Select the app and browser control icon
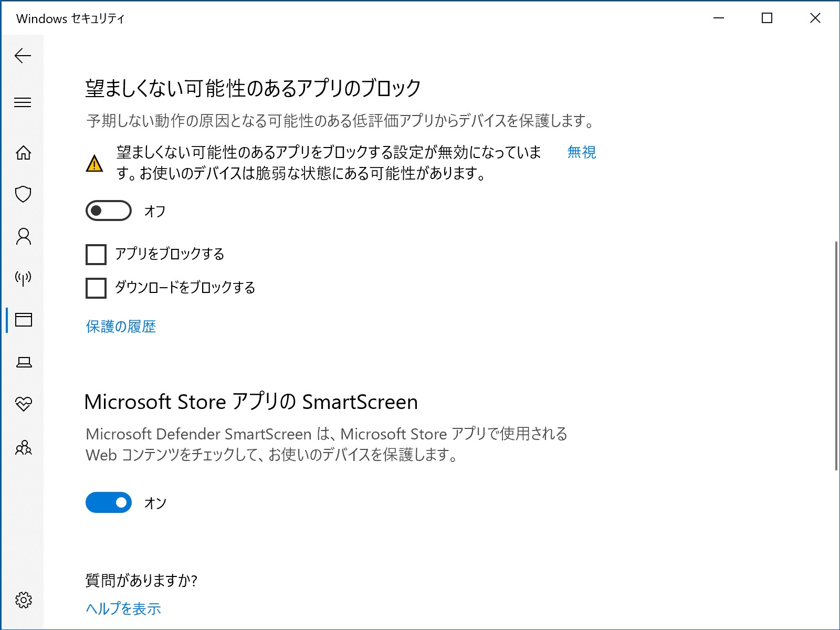 (x=23, y=321)
